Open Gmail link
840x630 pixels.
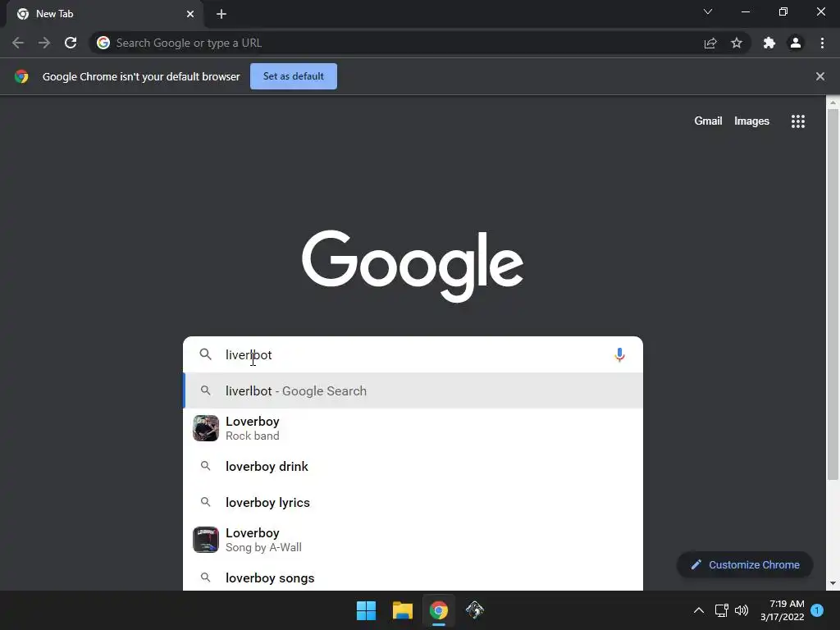tap(708, 121)
